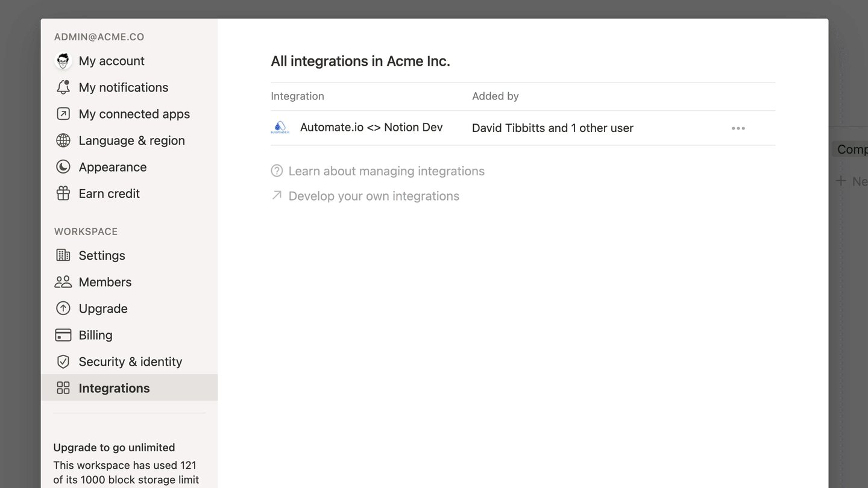This screenshot has height=488, width=868.
Task: Click the Language & region globe icon
Action: [63, 140]
